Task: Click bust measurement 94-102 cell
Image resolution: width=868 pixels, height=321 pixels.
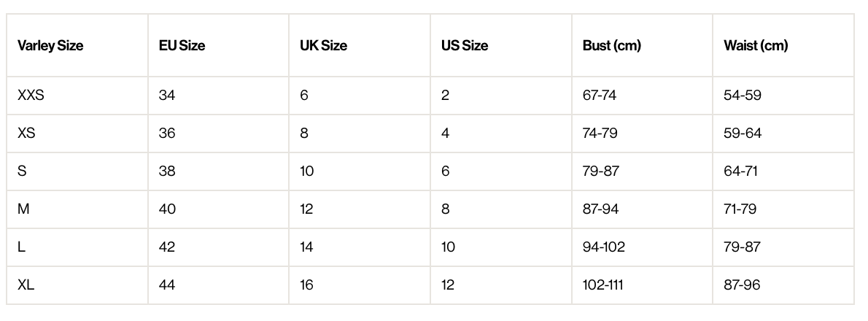Action: point(603,247)
